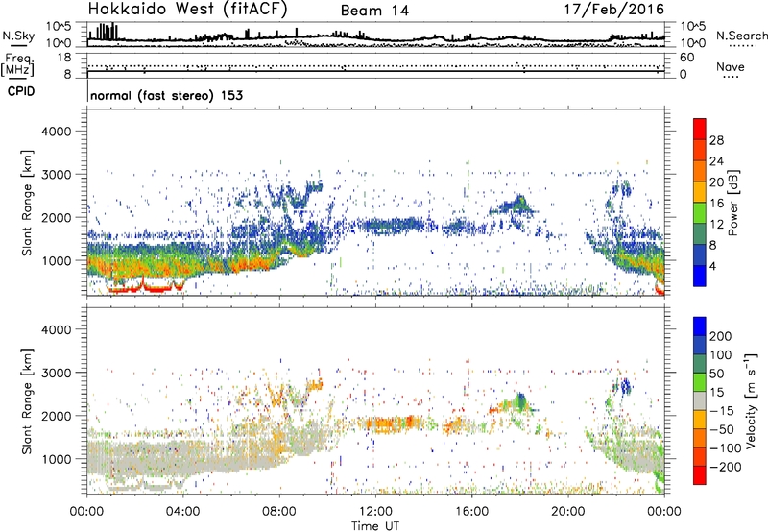Click the "Slant Range [km]" label of the power panel
This screenshot has height=532, width=768.
click(x=27, y=203)
